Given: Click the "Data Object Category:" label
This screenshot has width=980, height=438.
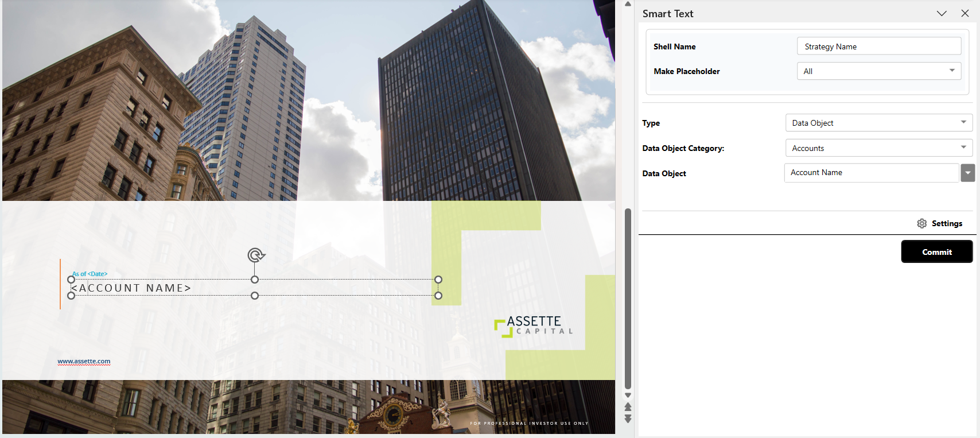Looking at the screenshot, I should pyautogui.click(x=683, y=148).
